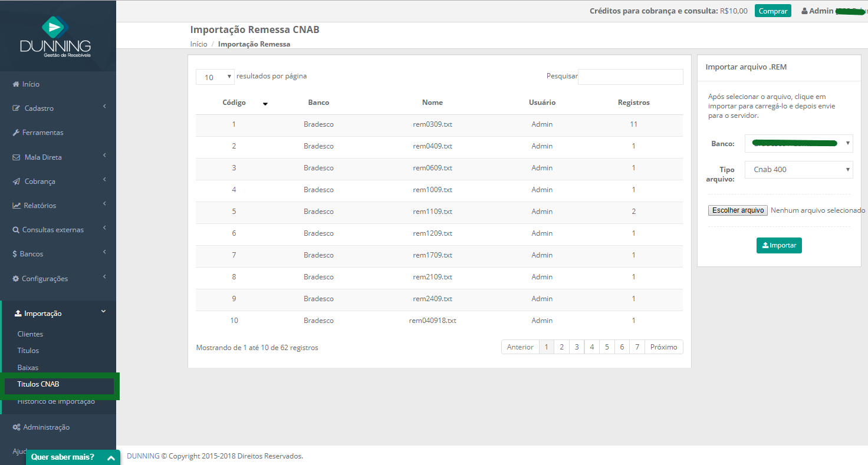This screenshot has width=868, height=465.
Task: Go to page 5 of results
Action: (x=607, y=347)
